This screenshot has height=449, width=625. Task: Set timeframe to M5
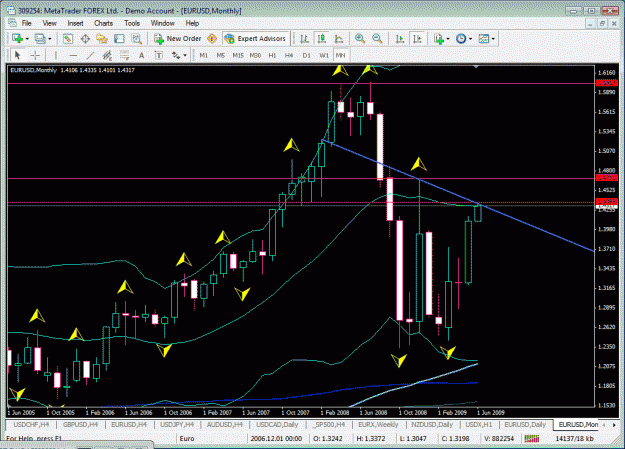coord(220,55)
